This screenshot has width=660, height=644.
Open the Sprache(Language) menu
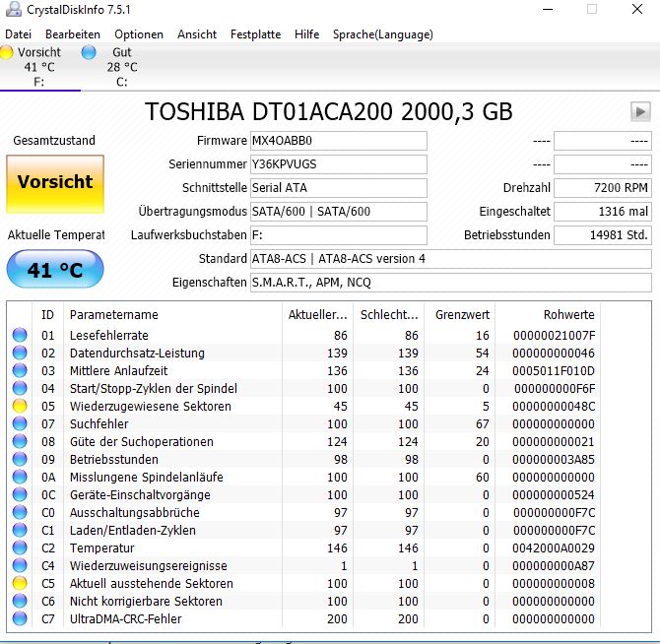point(382,34)
